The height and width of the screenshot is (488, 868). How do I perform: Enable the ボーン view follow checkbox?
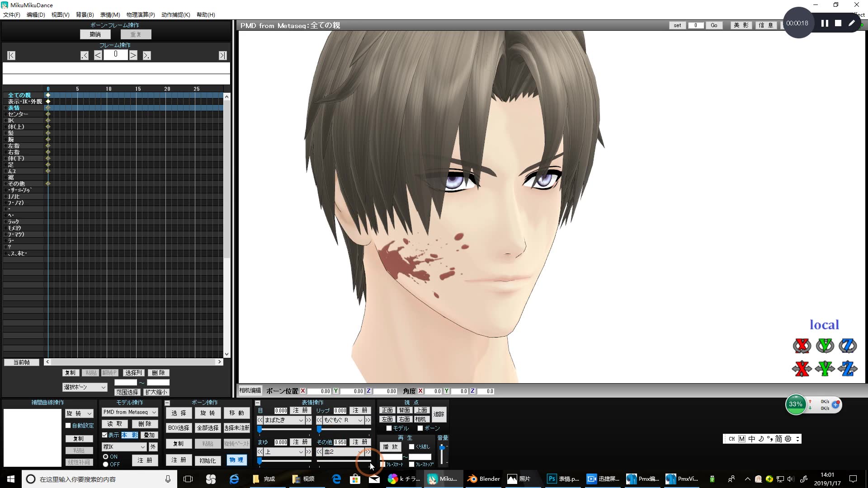point(420,428)
